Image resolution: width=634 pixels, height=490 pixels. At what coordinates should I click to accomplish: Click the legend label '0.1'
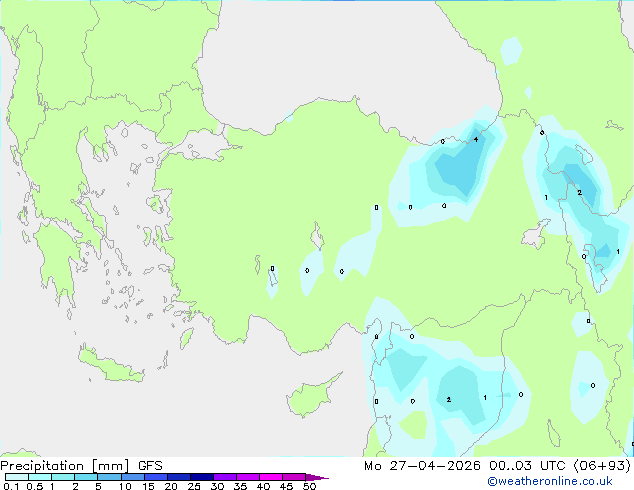(x=11, y=486)
